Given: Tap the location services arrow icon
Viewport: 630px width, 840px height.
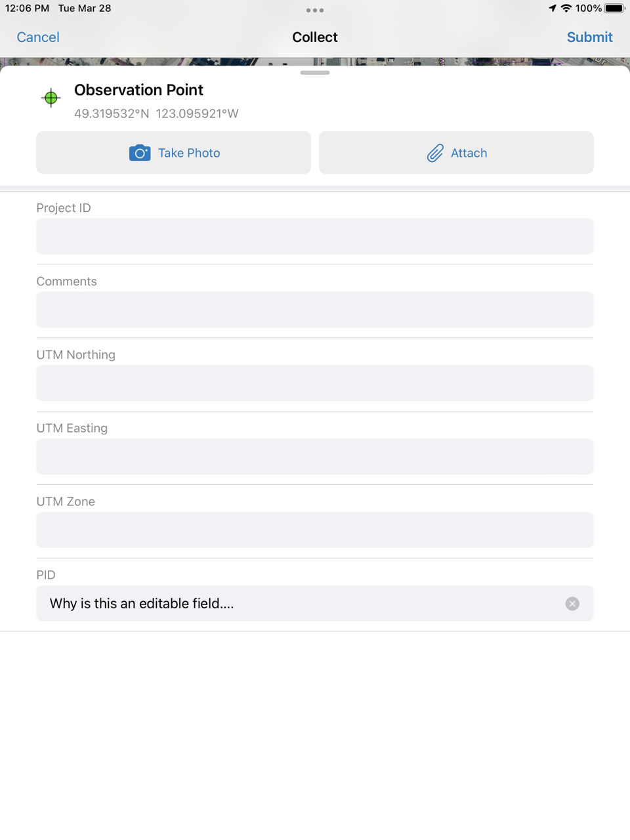Looking at the screenshot, I should 553,9.
